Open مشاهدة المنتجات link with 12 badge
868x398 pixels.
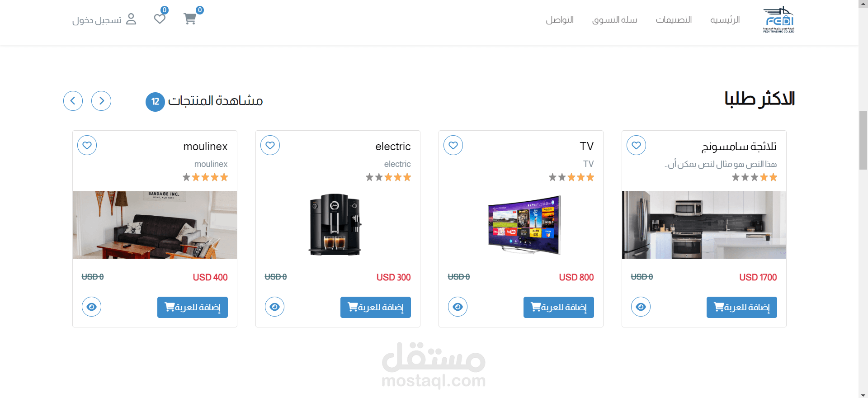(204, 101)
